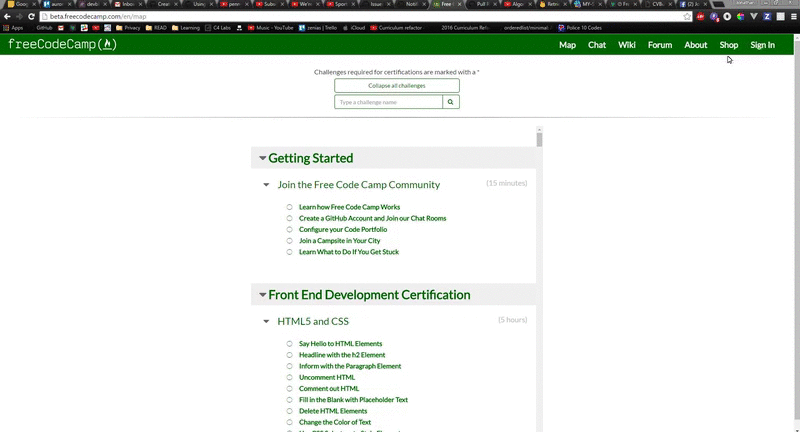Click Sign In in the navbar
The height and width of the screenshot is (432, 800).
pyautogui.click(x=763, y=45)
